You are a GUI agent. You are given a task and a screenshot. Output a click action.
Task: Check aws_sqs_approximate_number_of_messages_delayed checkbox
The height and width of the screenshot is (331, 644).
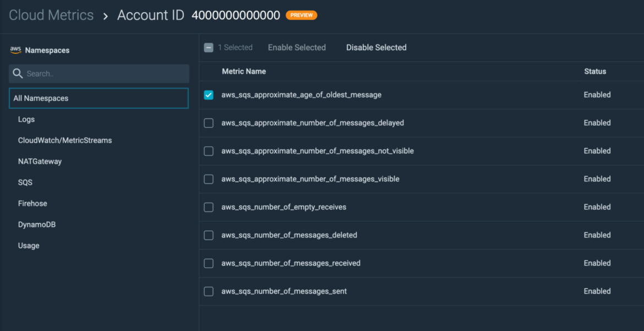coord(209,123)
